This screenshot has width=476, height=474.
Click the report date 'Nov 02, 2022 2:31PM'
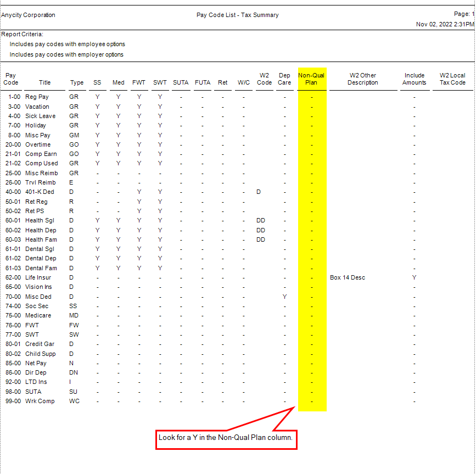point(445,24)
